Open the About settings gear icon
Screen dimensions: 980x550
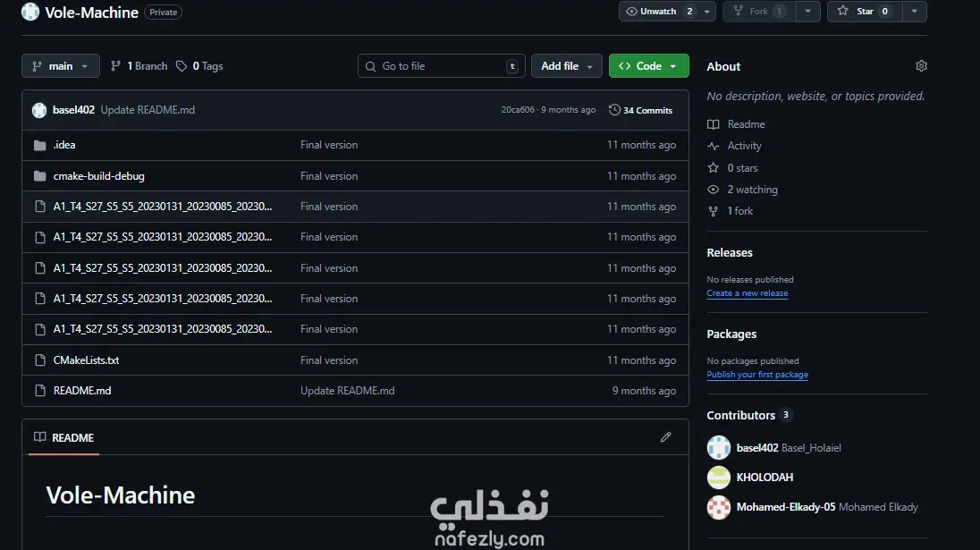coord(921,66)
